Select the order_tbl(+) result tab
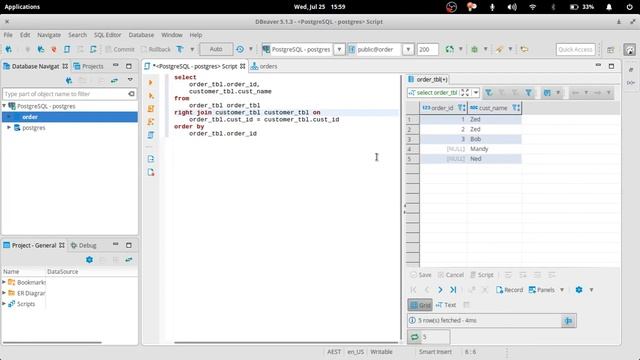640x360 pixels. click(428, 79)
